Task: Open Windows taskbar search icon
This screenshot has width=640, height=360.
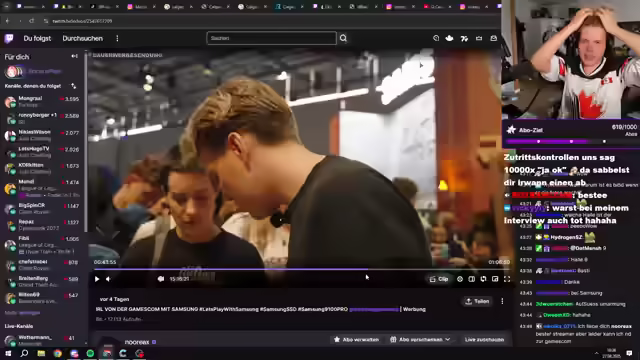Action: tap(24, 353)
